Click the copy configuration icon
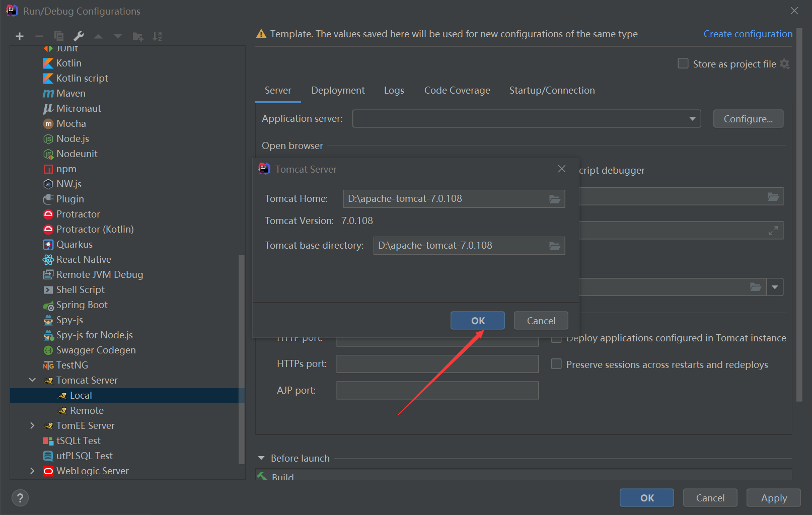 click(x=59, y=36)
